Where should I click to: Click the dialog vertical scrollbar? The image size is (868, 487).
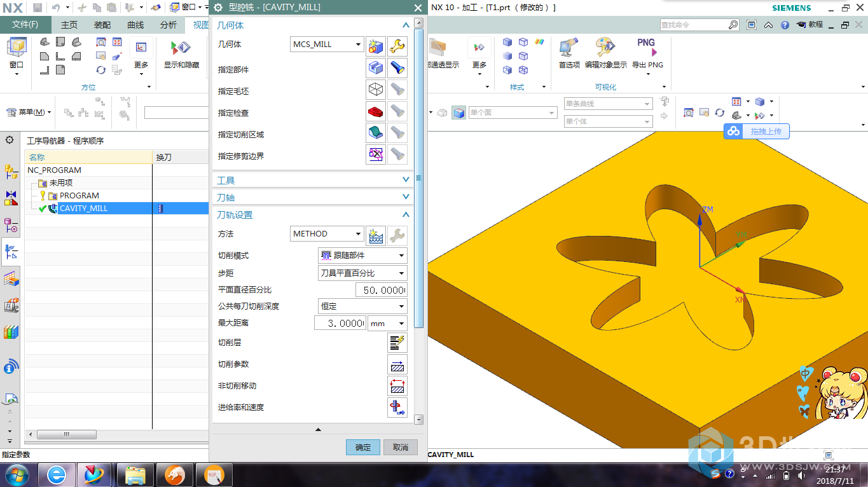click(418, 178)
